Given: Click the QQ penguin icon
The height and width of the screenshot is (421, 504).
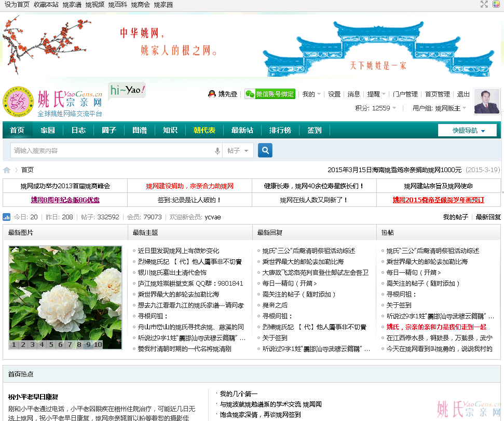Looking at the screenshot, I should 212,94.
